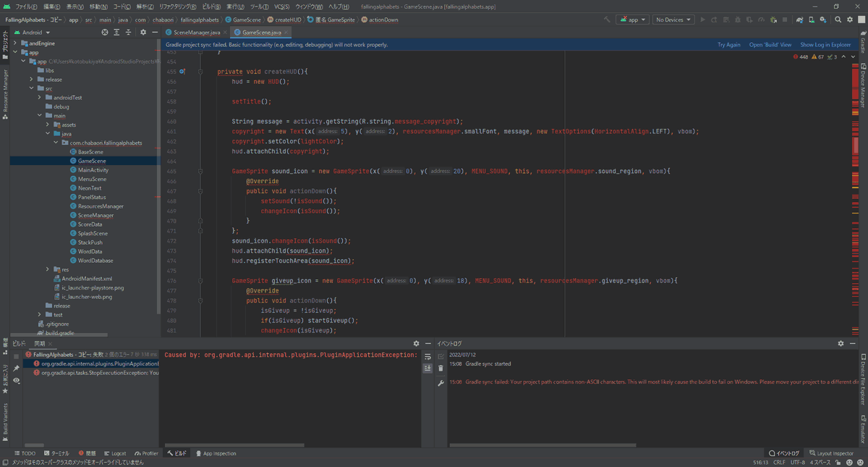This screenshot has height=467, width=868.
Task: Open the Device Manager toolbar icon
Action: click(812, 20)
